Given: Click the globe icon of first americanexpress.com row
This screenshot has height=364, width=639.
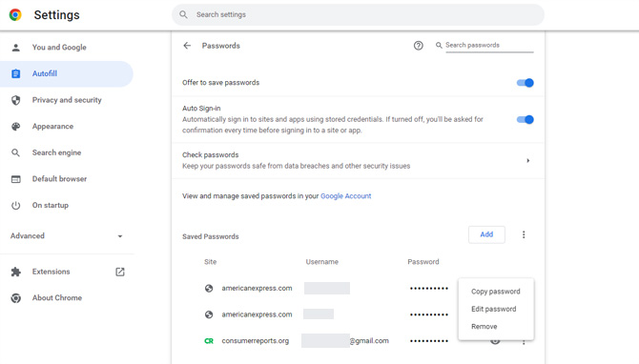Looking at the screenshot, I should coord(209,289).
